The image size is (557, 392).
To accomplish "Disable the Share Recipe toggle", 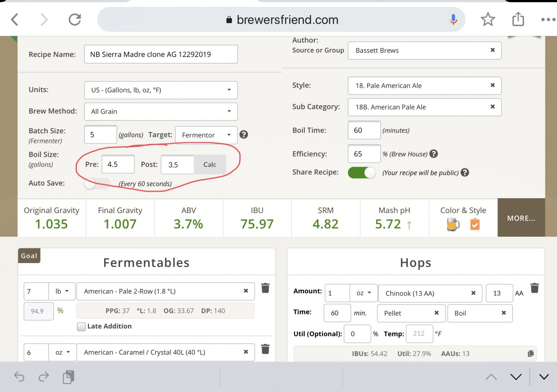I will pos(361,173).
